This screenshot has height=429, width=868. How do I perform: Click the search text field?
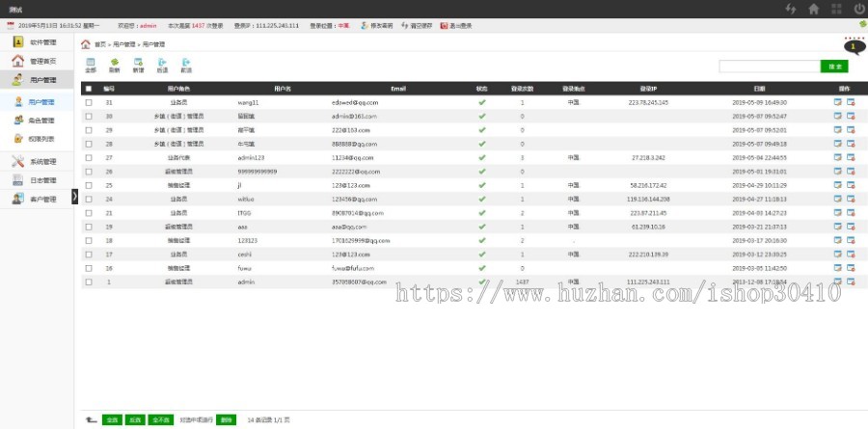coord(770,67)
